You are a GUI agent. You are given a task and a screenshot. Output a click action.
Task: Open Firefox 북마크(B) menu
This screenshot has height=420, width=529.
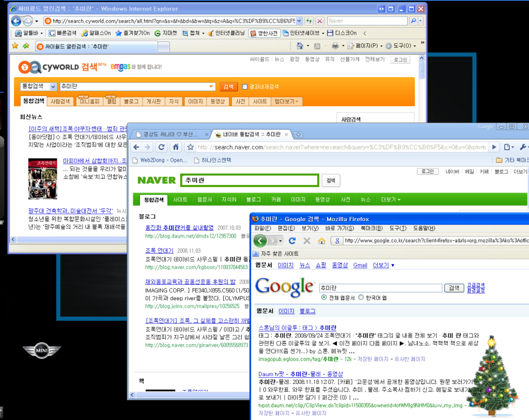tap(371, 228)
